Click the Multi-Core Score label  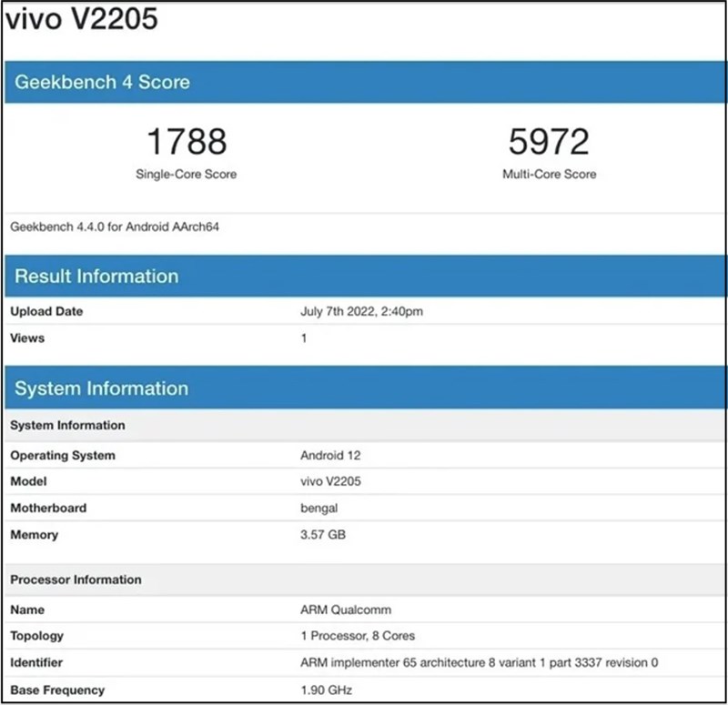(550, 174)
